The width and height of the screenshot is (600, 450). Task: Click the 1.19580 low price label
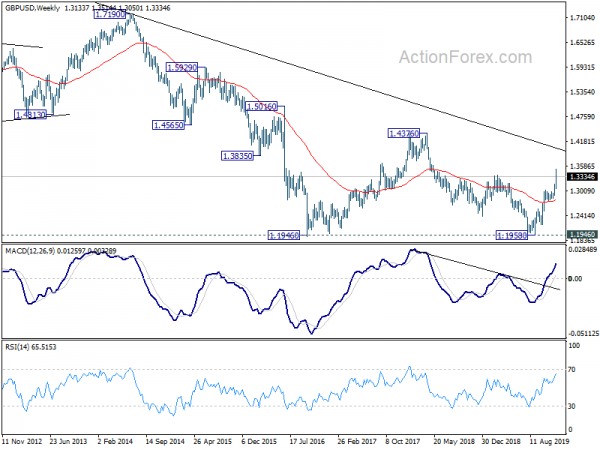tap(512, 235)
